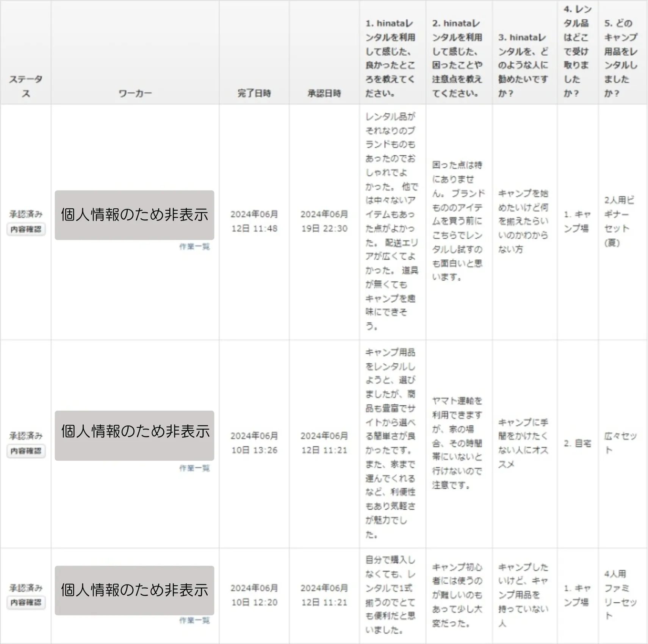Click answer starting 困った点は特にありません
The height and width of the screenshot is (644, 648).
459,221
